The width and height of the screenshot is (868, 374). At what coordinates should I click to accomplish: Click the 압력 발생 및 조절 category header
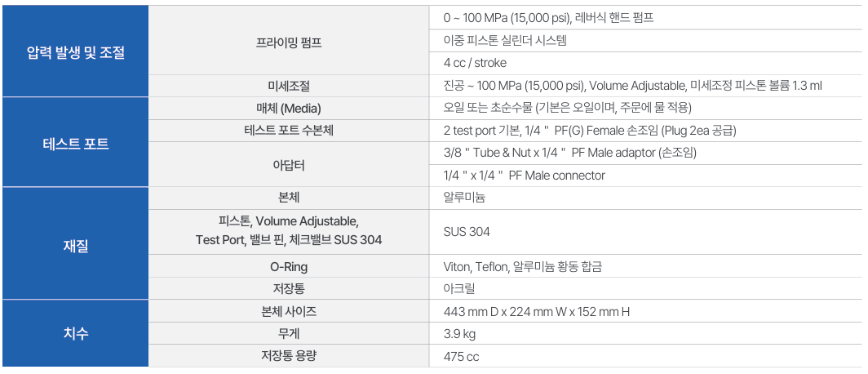click(75, 52)
